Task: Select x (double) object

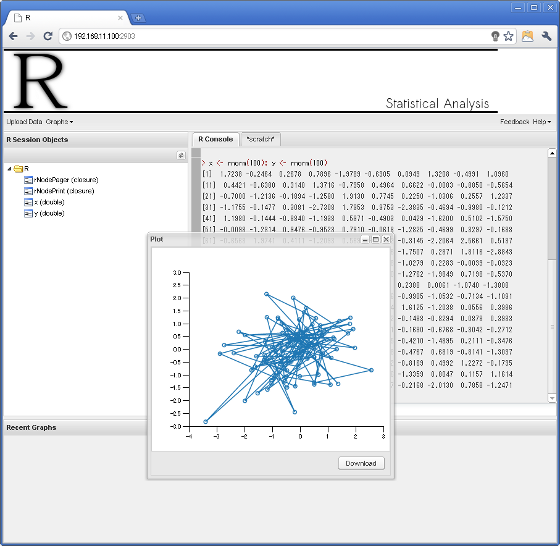Action: pyautogui.click(x=49, y=202)
